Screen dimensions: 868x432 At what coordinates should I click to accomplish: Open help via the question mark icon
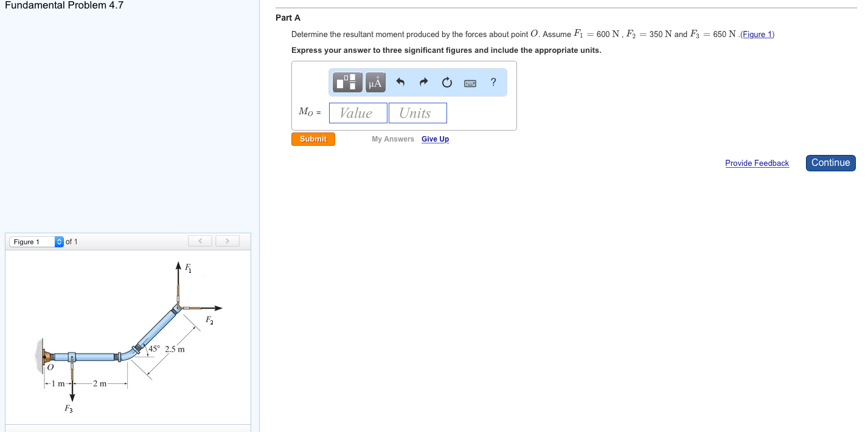(493, 82)
